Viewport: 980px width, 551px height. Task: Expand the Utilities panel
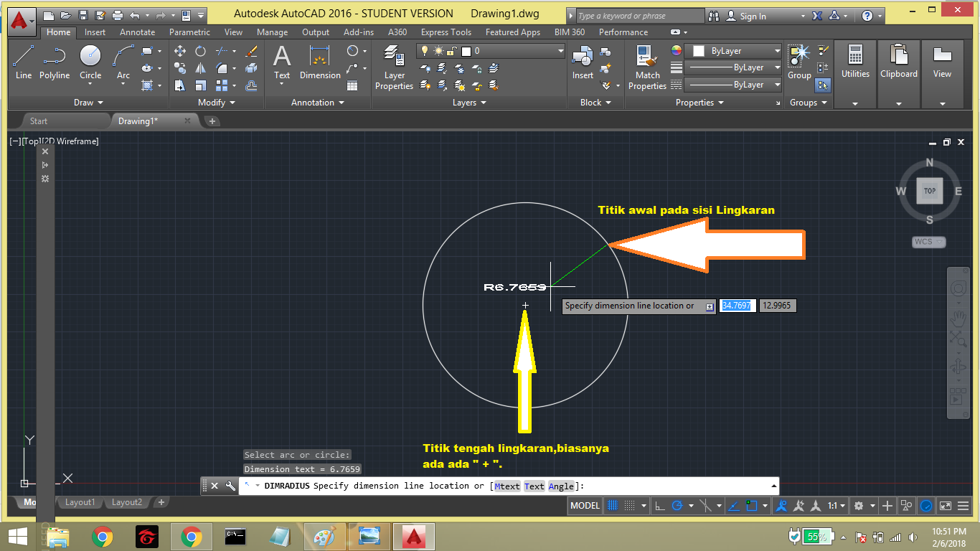pyautogui.click(x=855, y=75)
